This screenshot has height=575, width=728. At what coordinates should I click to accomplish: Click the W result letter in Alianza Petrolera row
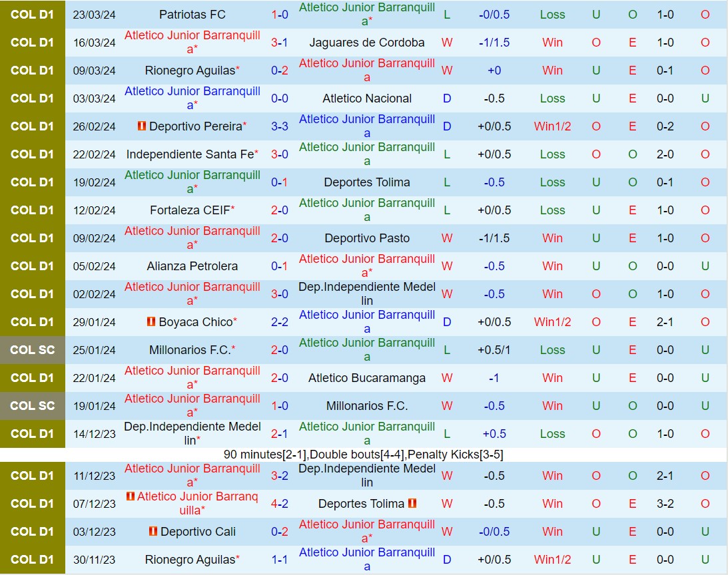(x=447, y=266)
